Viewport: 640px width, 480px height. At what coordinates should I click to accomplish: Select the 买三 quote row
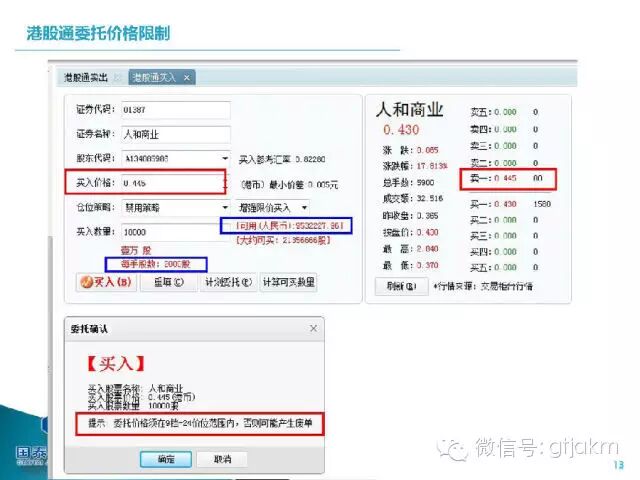pos(504,236)
